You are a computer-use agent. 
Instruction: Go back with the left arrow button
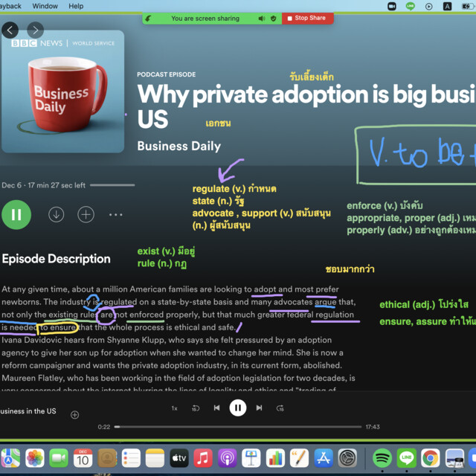[10, 30]
